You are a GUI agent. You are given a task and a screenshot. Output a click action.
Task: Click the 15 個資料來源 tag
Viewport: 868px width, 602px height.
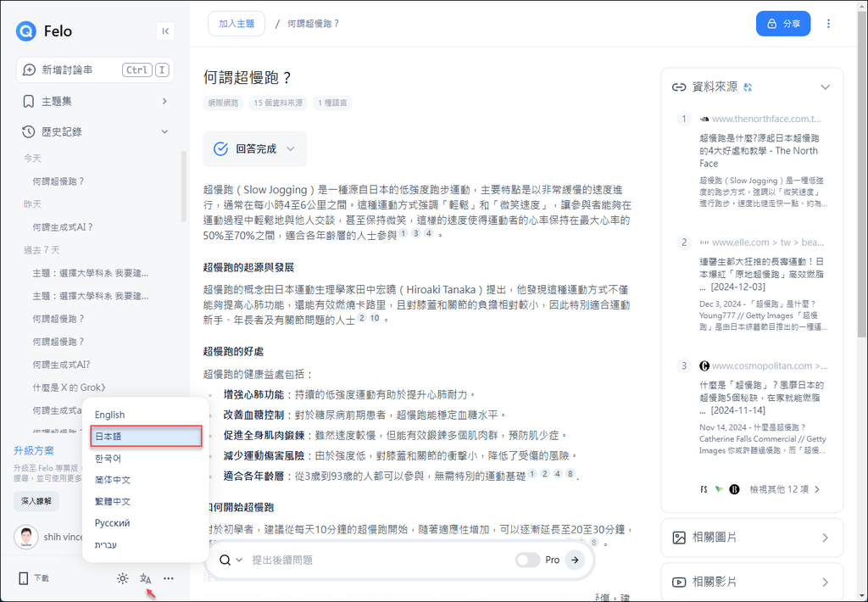[x=278, y=103]
